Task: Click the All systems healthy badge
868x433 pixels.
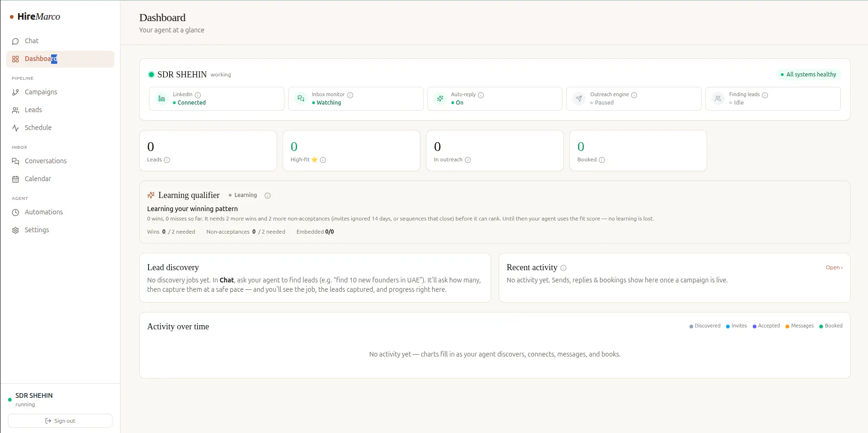Action: click(x=808, y=75)
